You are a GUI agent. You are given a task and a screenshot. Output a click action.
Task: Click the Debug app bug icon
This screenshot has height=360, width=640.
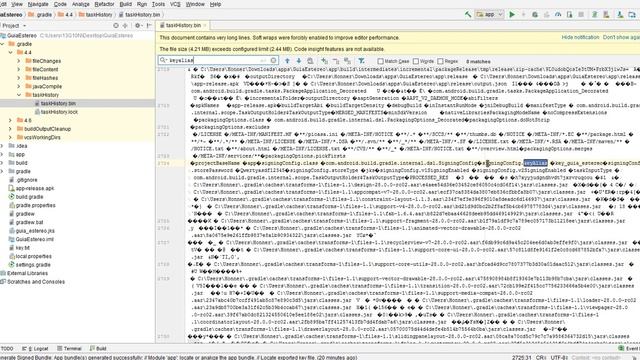click(535, 14)
